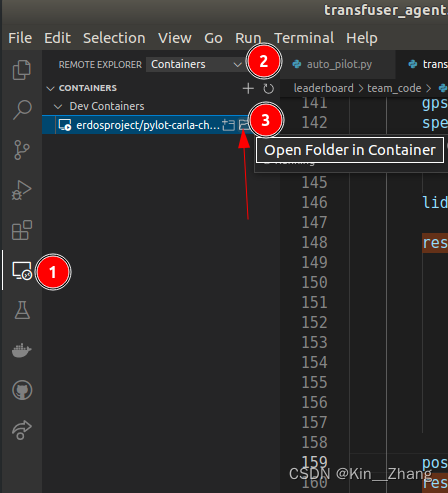The width and height of the screenshot is (448, 493).
Task: Click line number 152 in gutter
Action: [314, 322]
